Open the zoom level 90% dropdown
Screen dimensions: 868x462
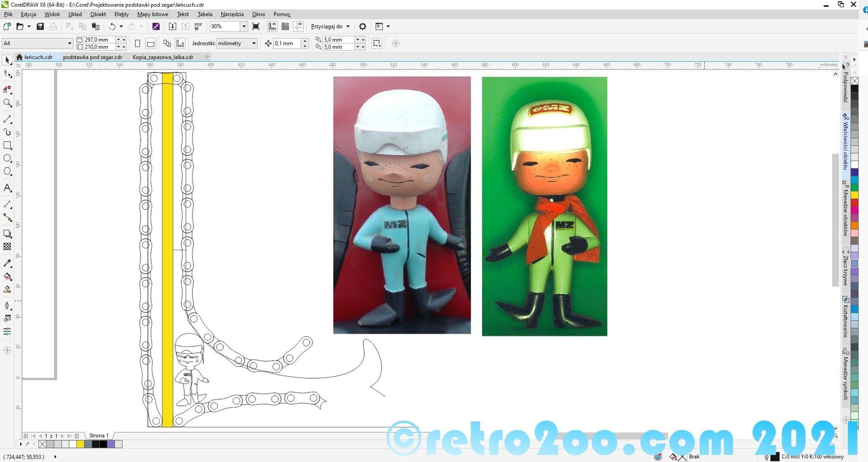(x=244, y=27)
